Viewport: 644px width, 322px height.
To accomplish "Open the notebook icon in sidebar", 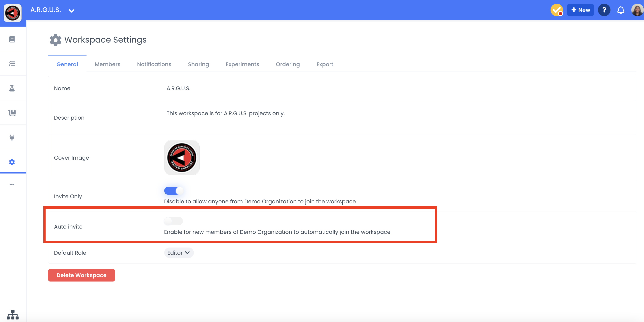I will pos(12,39).
